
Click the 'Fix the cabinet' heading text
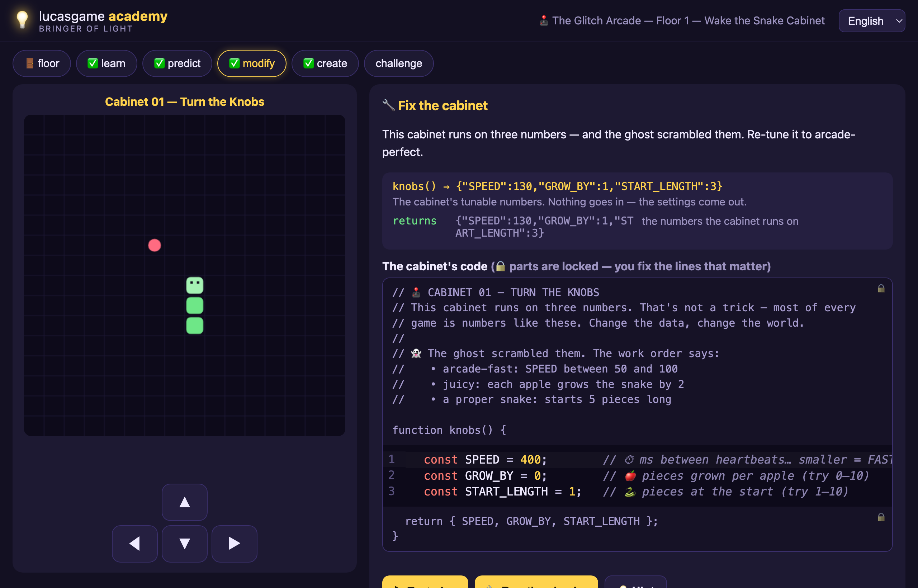tap(443, 105)
